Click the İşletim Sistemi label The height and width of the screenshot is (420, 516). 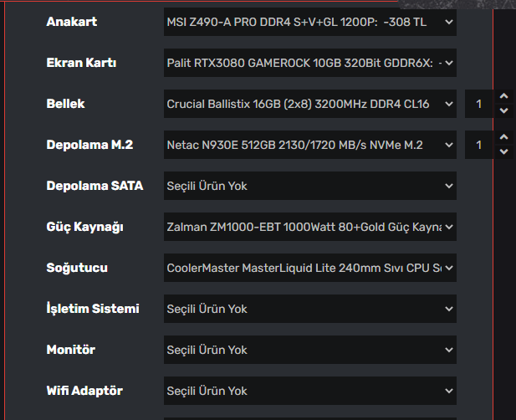(x=93, y=309)
